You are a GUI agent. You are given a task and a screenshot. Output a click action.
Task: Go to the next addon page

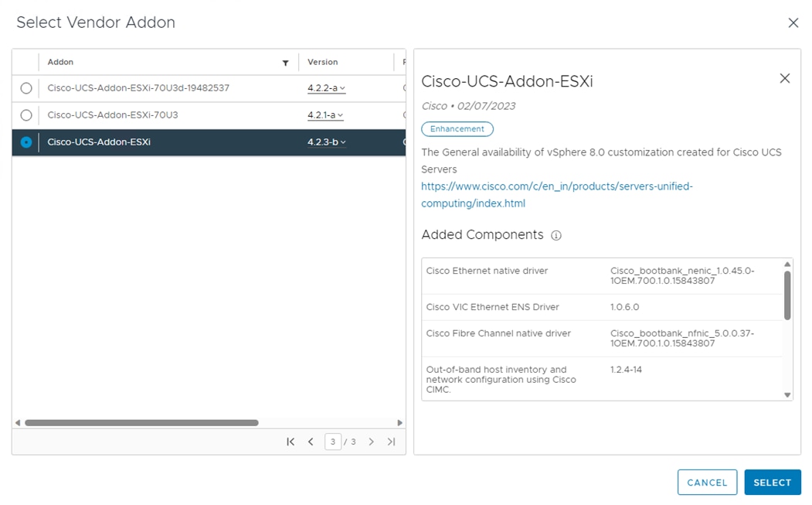pos(372,442)
